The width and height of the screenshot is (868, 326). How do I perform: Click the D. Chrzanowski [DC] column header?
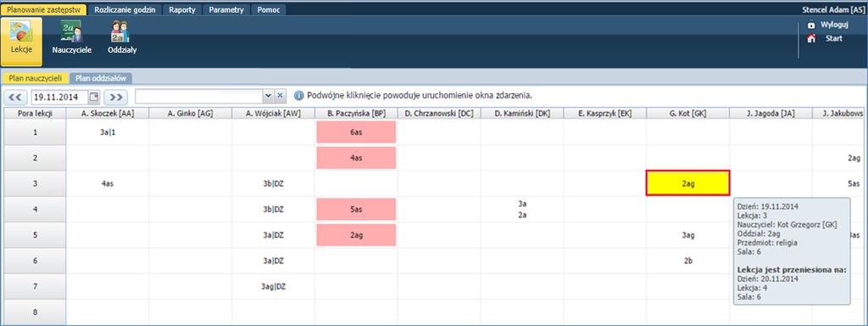[x=439, y=114]
